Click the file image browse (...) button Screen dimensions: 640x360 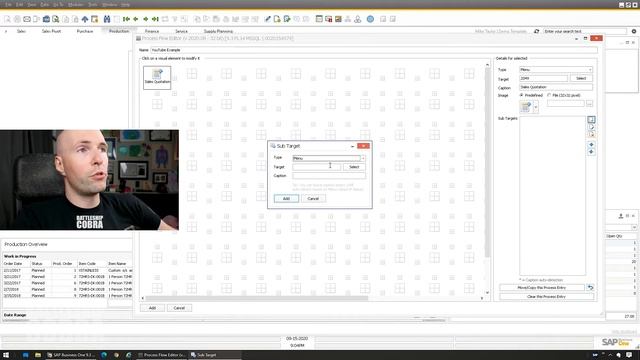point(589,104)
